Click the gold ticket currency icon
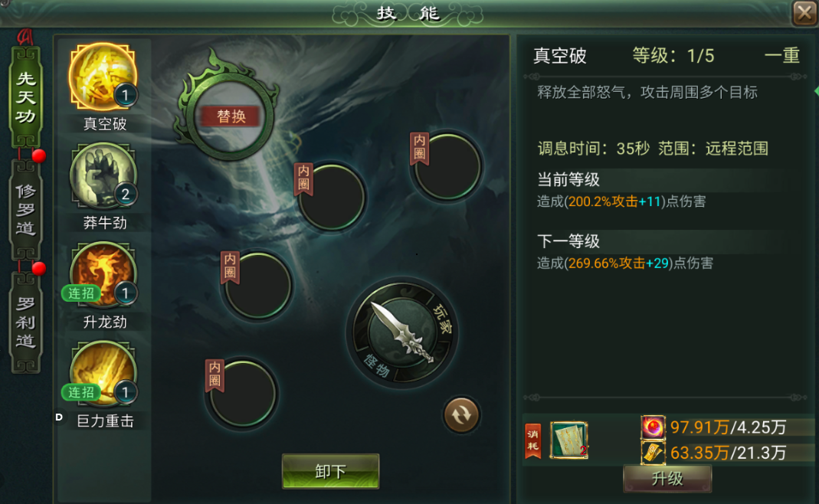This screenshot has height=504, width=819. (653, 452)
